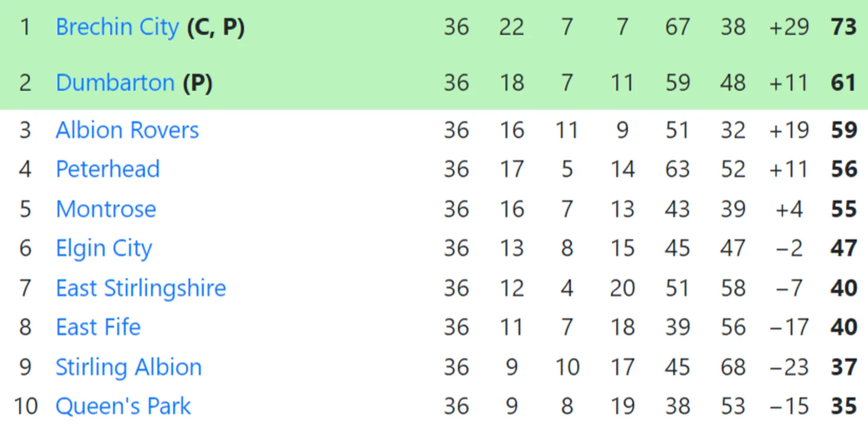Click position number 10 in the table
Viewport: 868px width, 430px height.
pyautogui.click(x=26, y=406)
